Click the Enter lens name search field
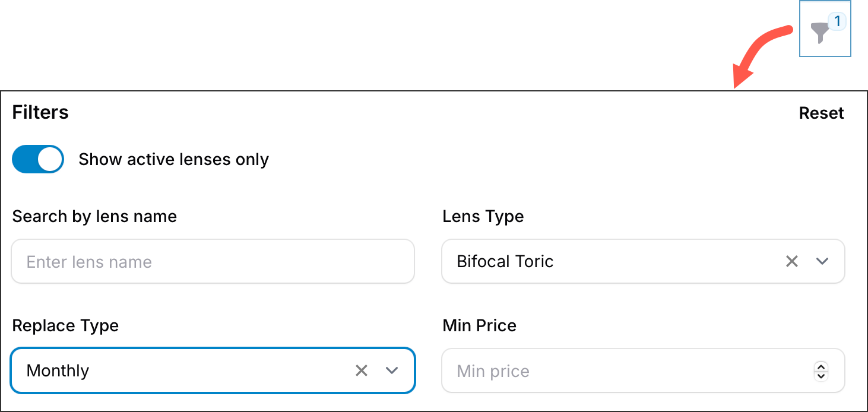868x412 pixels. (213, 262)
